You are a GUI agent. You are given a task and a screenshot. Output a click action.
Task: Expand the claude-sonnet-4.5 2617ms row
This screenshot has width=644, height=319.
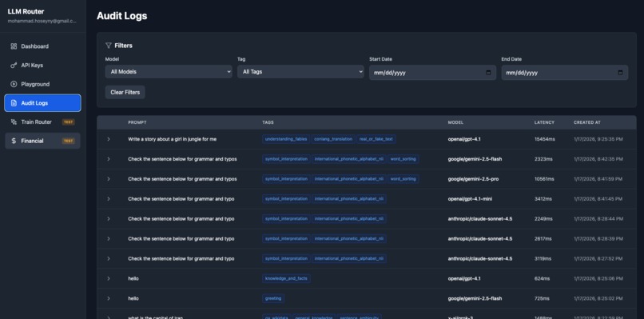(109, 239)
